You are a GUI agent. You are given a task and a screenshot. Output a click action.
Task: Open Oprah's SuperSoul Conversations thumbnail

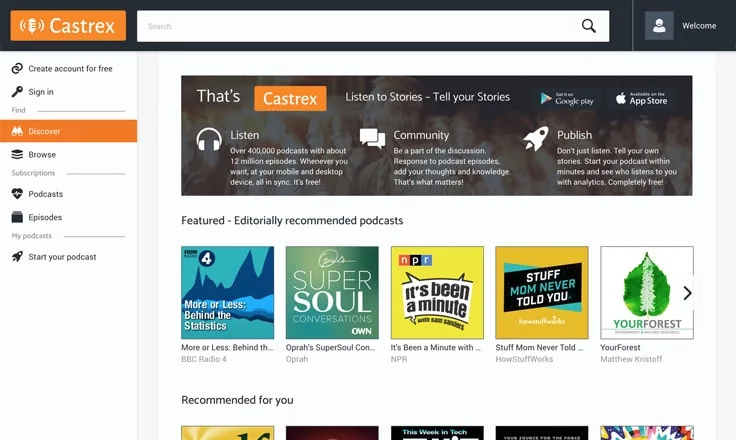(332, 292)
